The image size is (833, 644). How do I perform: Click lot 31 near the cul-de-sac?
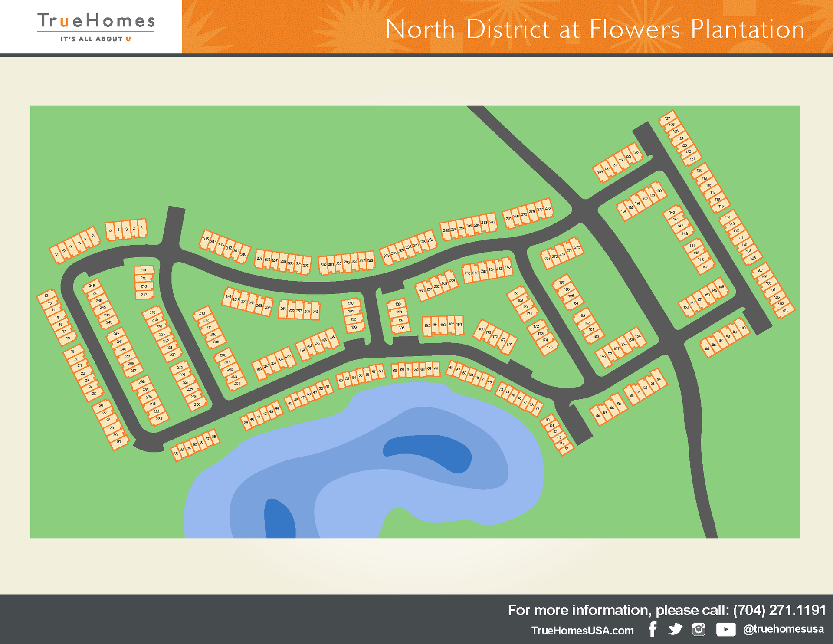119,442
